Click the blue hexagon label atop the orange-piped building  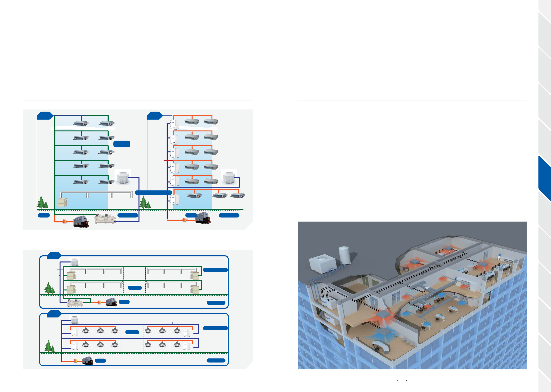[155, 116]
